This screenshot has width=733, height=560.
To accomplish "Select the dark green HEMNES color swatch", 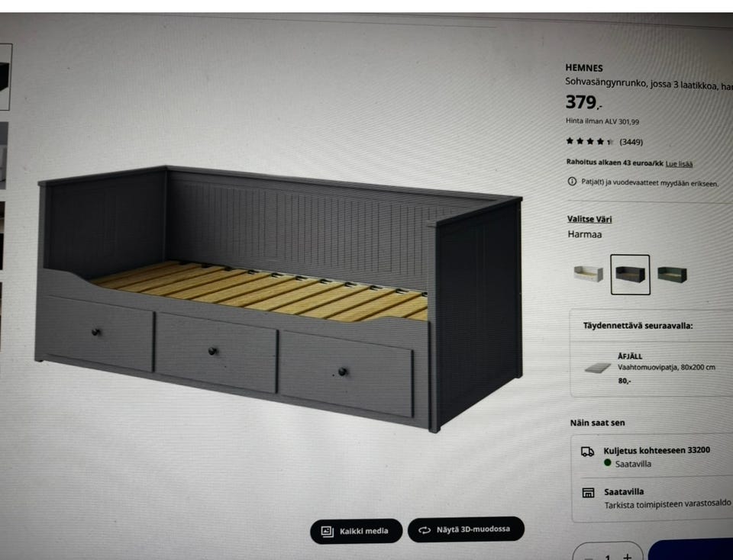I will [x=672, y=274].
